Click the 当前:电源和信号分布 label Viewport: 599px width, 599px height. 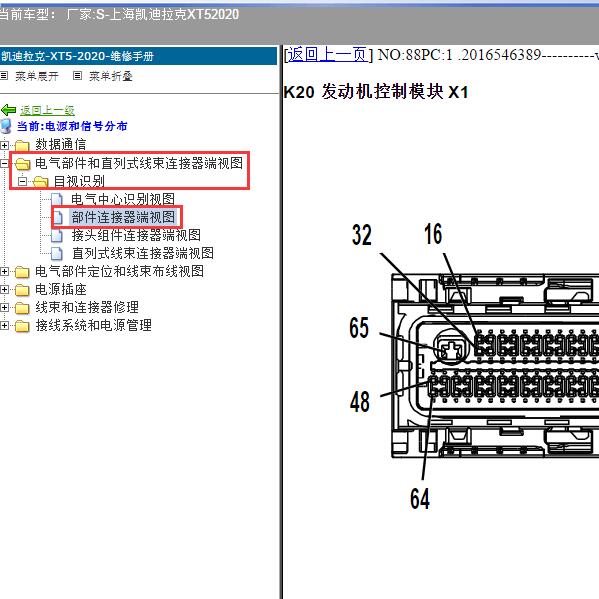(72, 126)
